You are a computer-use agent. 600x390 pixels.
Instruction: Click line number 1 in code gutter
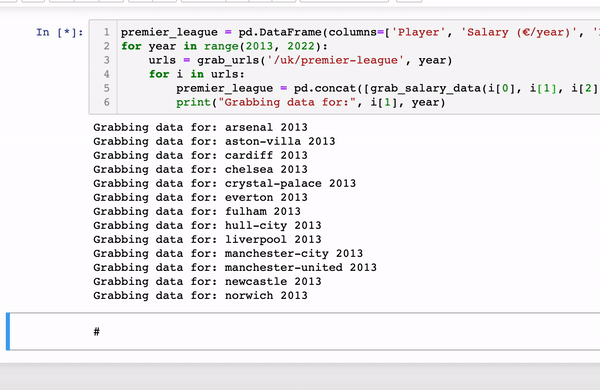(x=106, y=32)
